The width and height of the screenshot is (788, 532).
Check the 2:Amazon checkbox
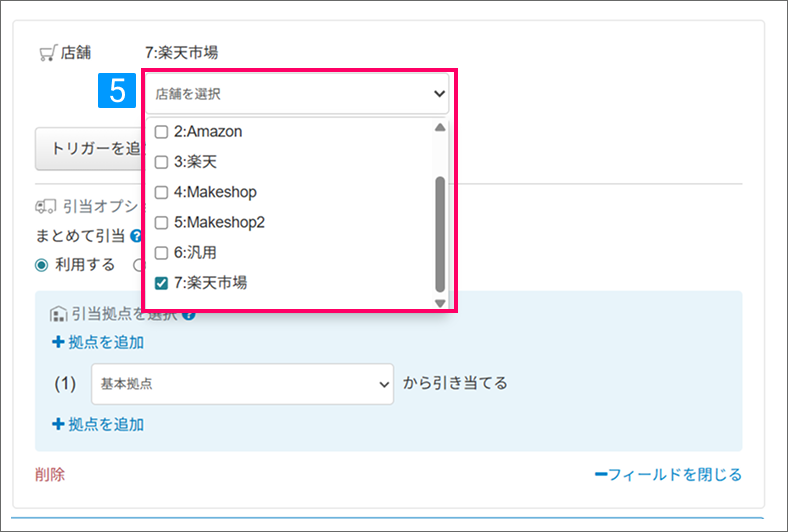[x=161, y=132]
